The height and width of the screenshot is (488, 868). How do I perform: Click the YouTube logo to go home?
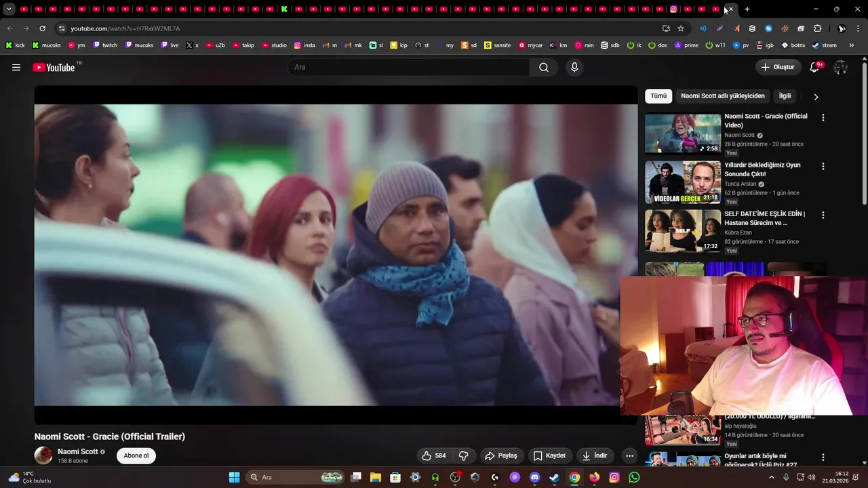[x=54, y=67]
